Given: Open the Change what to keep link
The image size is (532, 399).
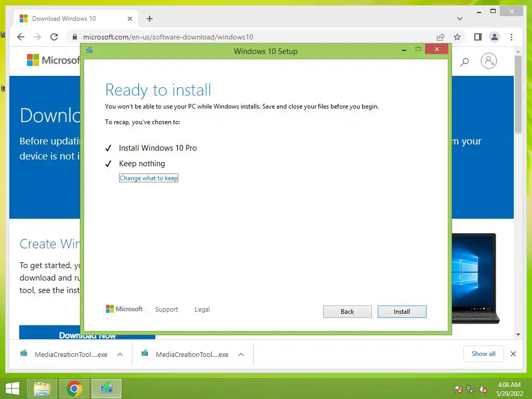Looking at the screenshot, I should point(149,178).
